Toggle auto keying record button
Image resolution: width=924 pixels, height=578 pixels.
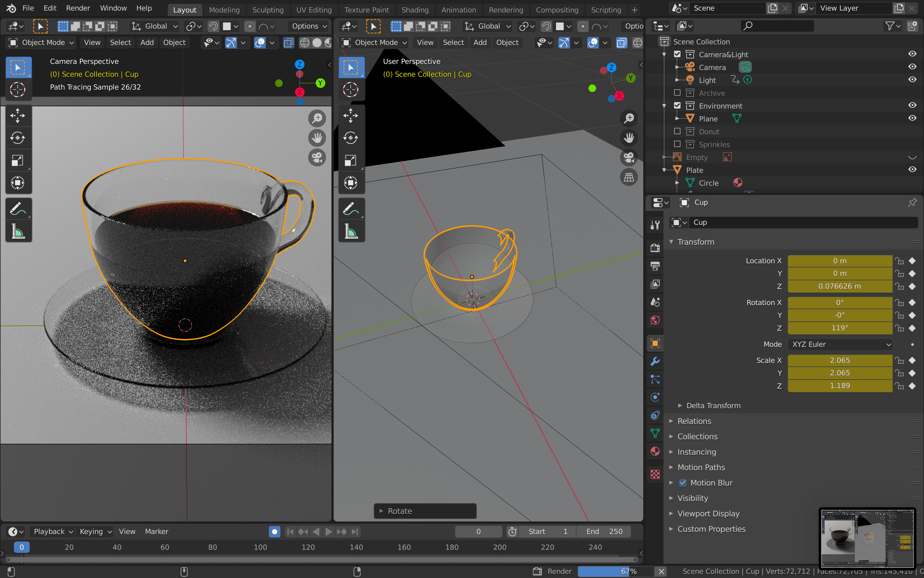tap(274, 532)
